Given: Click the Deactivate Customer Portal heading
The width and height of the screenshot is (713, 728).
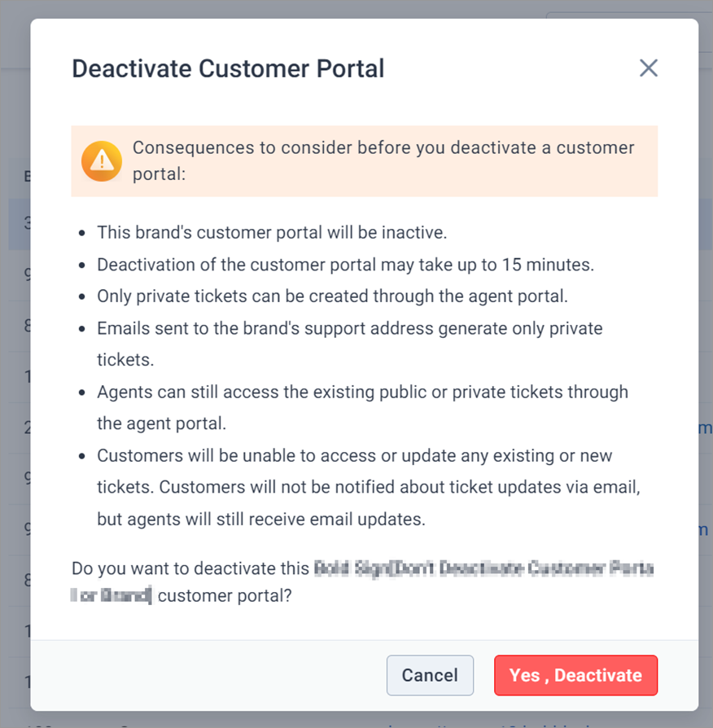Looking at the screenshot, I should pyautogui.click(x=228, y=68).
